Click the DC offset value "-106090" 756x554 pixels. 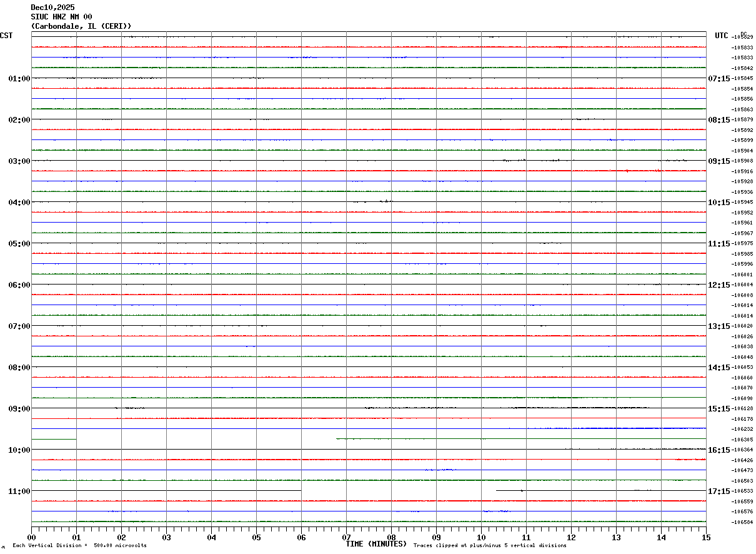coord(743,398)
